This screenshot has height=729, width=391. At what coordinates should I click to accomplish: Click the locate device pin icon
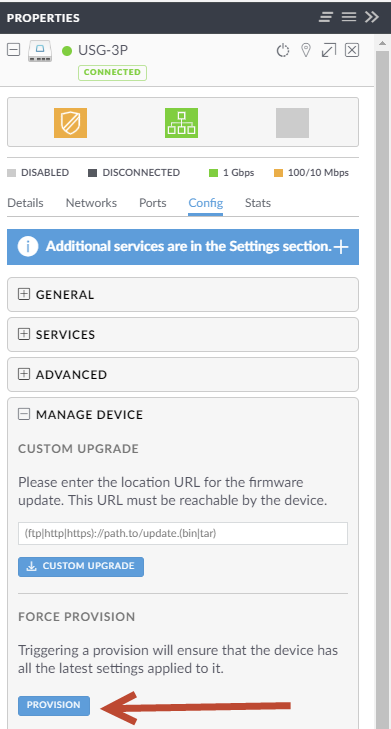[305, 50]
